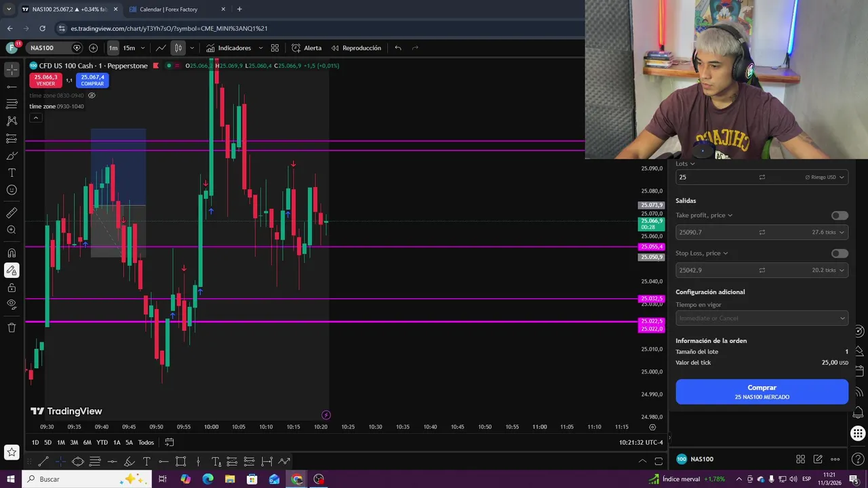Image resolution: width=868 pixels, height=488 pixels.
Task: Click the 10:21:32 UTC-4 timezone
Action: coord(641,443)
